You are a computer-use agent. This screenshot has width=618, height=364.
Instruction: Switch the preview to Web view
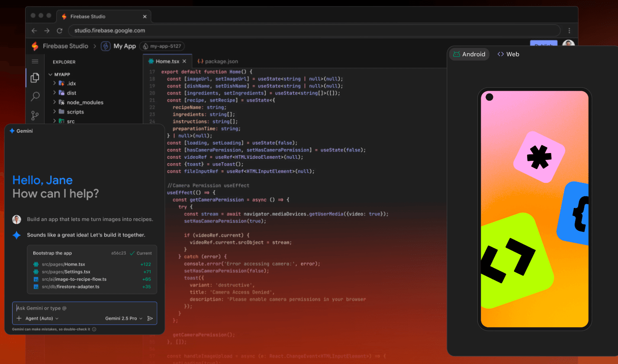point(508,54)
